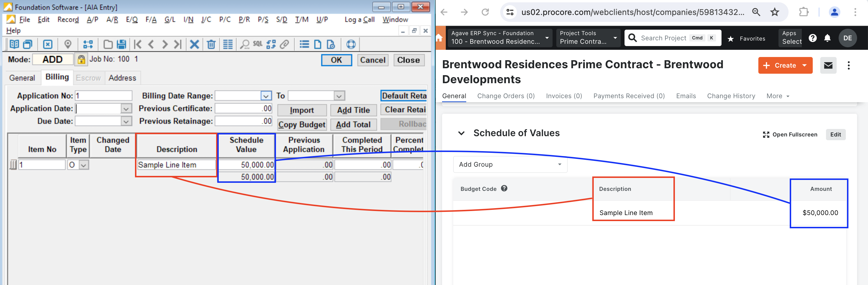Viewport: 868px width, 285px height.
Task: Click the OK button
Action: [x=336, y=60]
